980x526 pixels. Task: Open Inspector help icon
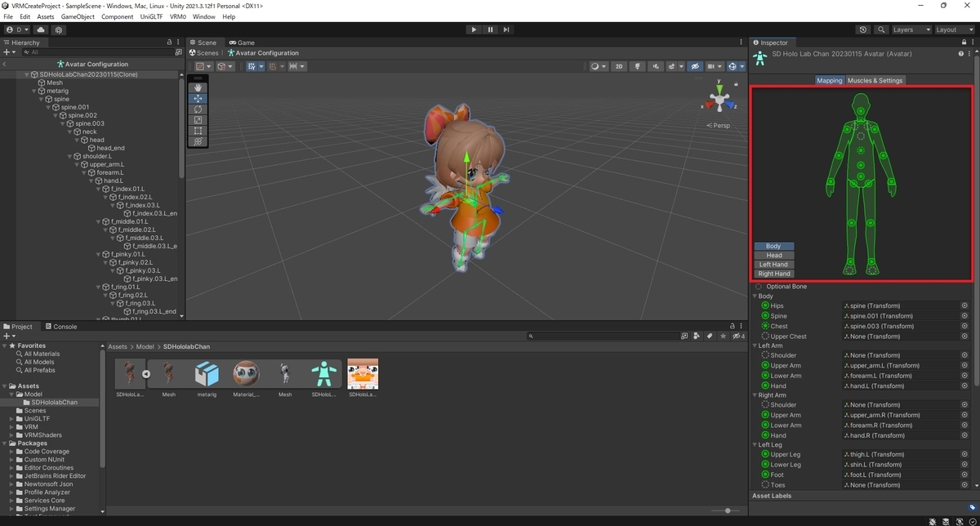pyautogui.click(x=961, y=54)
